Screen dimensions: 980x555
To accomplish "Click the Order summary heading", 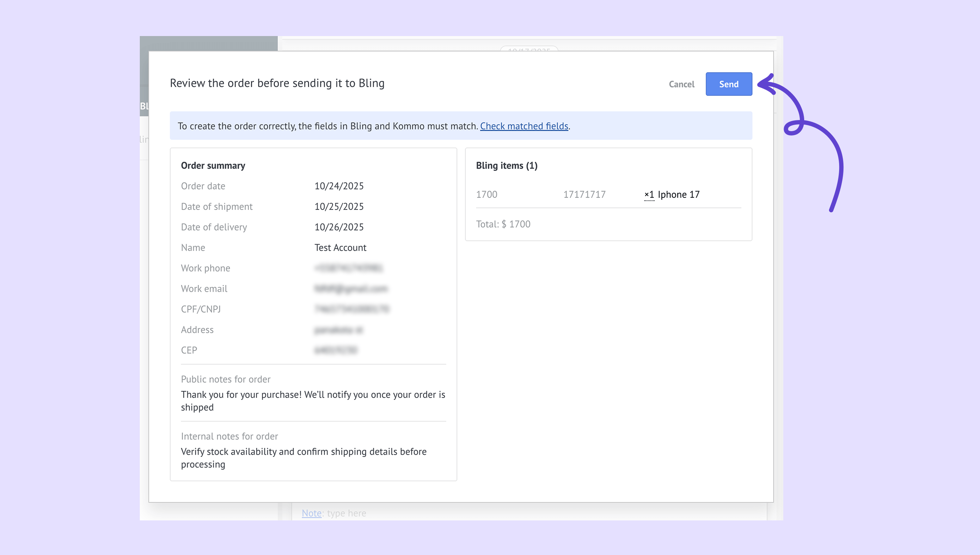I will [x=213, y=165].
